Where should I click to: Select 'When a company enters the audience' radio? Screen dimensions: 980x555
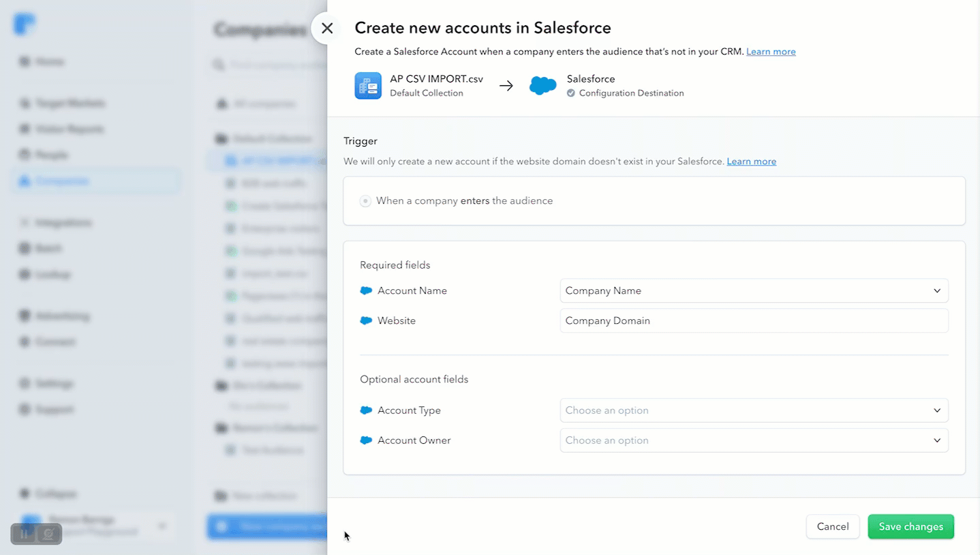click(365, 201)
